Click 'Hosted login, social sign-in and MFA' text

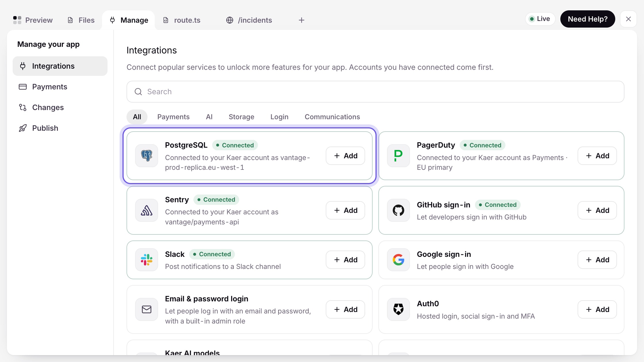pyautogui.click(x=476, y=316)
